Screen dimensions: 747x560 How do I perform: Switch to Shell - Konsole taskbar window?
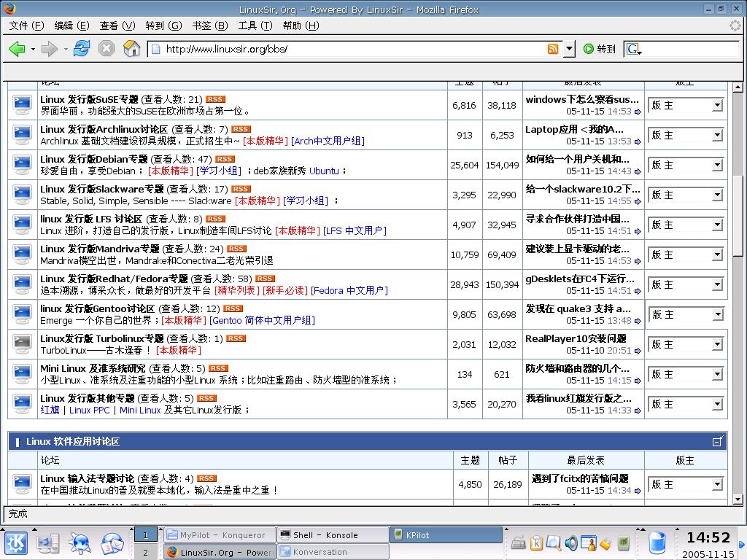[333, 535]
